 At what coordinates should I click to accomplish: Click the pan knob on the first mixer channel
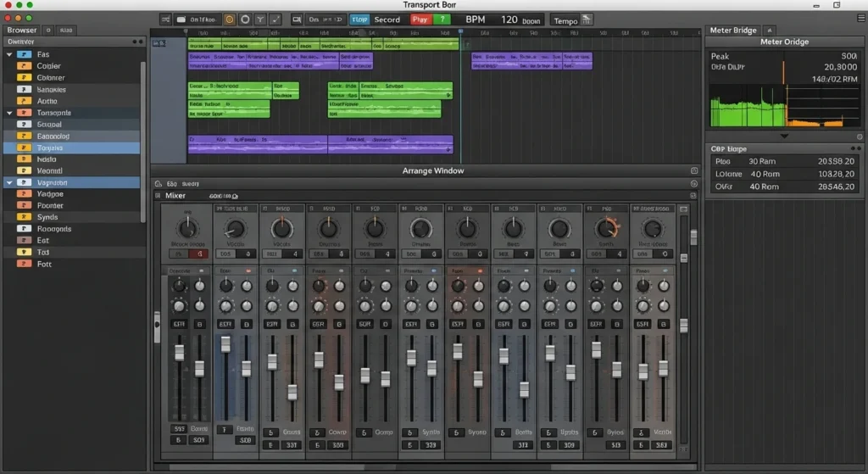click(187, 228)
